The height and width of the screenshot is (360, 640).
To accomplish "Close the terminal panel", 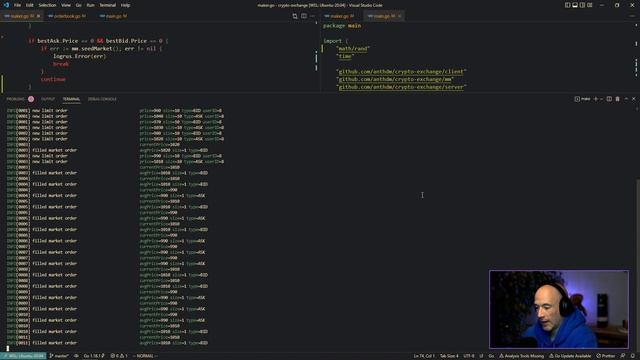I will tap(634, 99).
